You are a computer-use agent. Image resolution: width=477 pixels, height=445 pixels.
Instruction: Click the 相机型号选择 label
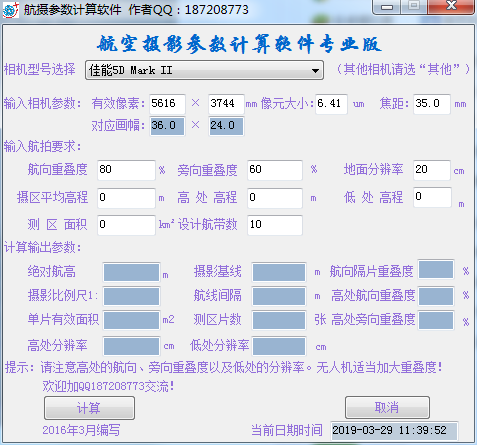[40, 69]
